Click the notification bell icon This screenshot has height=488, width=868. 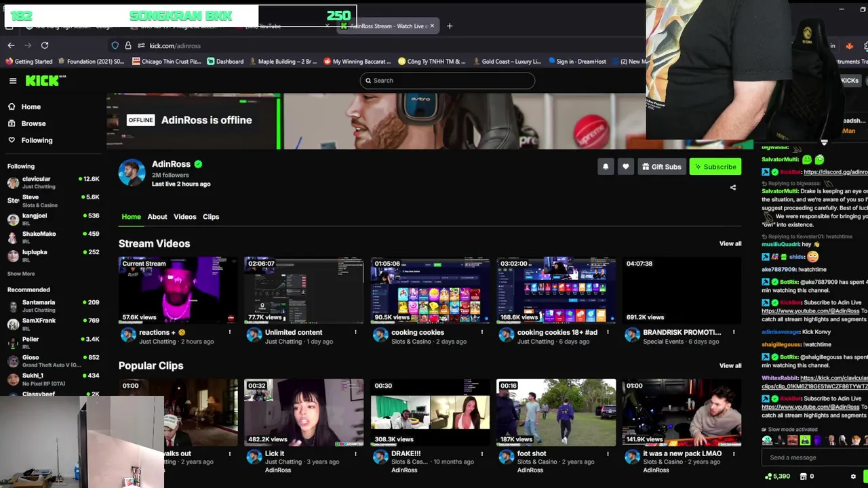tap(606, 167)
